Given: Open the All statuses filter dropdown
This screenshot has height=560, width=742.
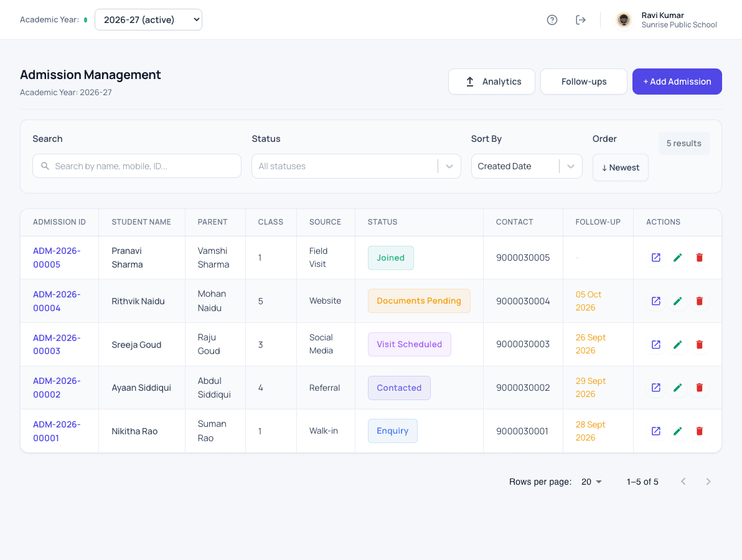Looking at the screenshot, I should click(356, 166).
